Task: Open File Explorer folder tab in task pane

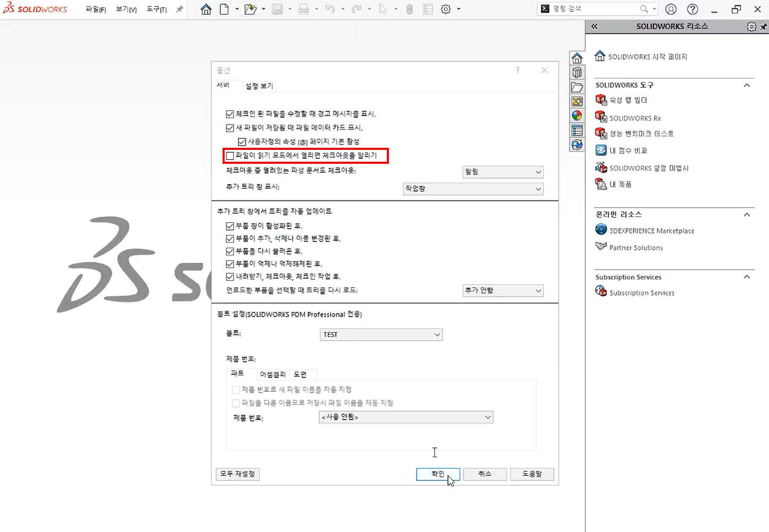Action: click(x=577, y=87)
